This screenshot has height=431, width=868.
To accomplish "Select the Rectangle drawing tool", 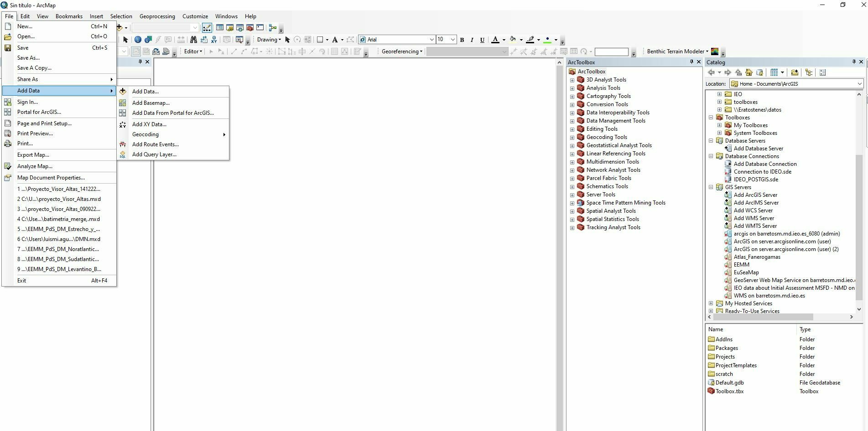I will [x=320, y=40].
